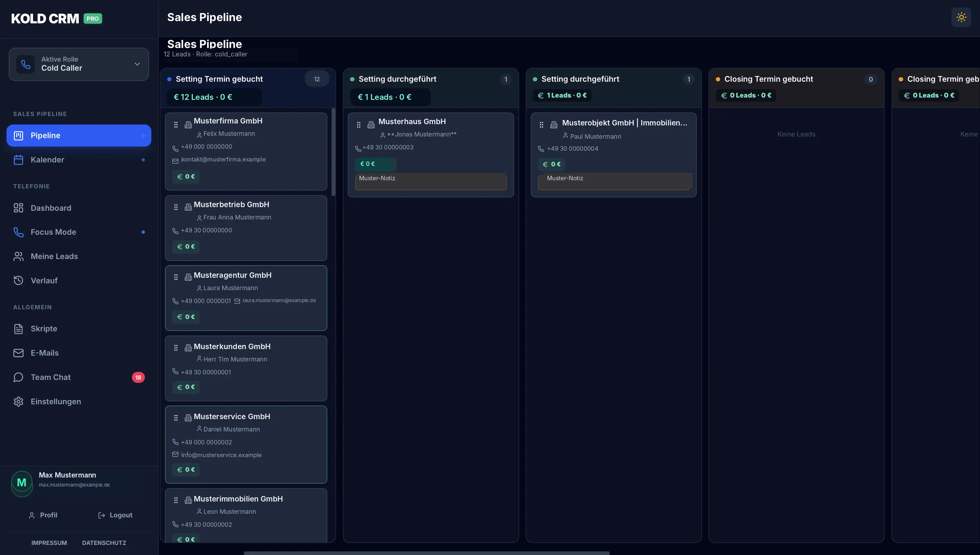
Task: Open the Musteragentur GmbH lead card title
Action: coord(232,275)
